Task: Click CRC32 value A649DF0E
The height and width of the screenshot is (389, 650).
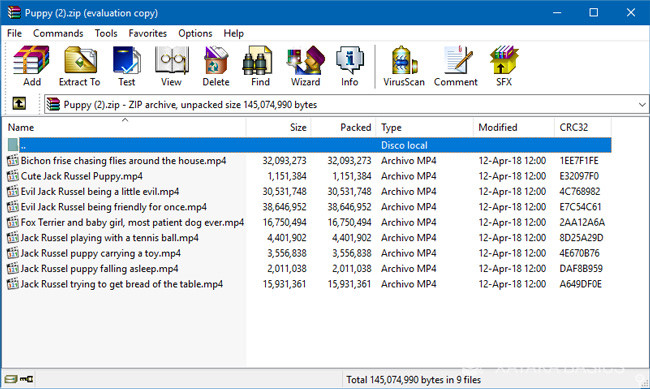Action: click(x=580, y=284)
